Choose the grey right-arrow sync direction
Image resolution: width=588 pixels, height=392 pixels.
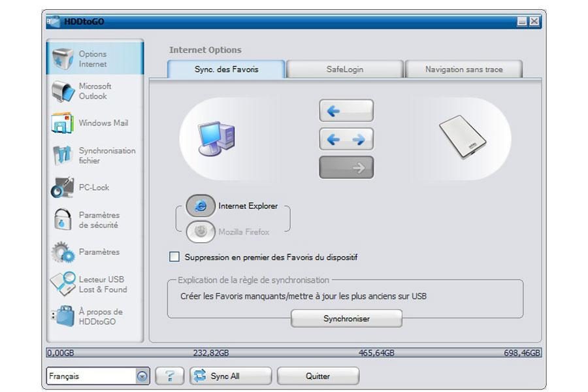tap(346, 167)
